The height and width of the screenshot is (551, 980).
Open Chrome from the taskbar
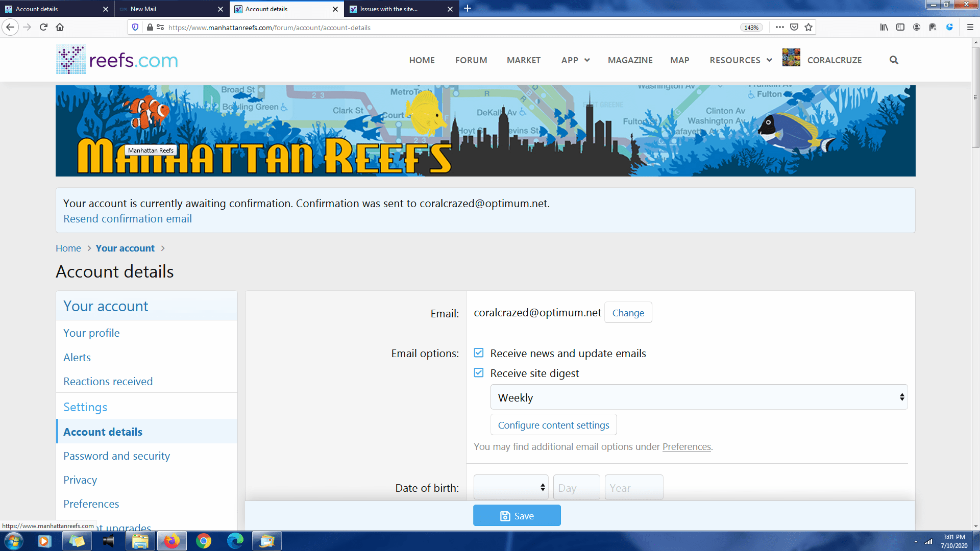click(x=204, y=541)
